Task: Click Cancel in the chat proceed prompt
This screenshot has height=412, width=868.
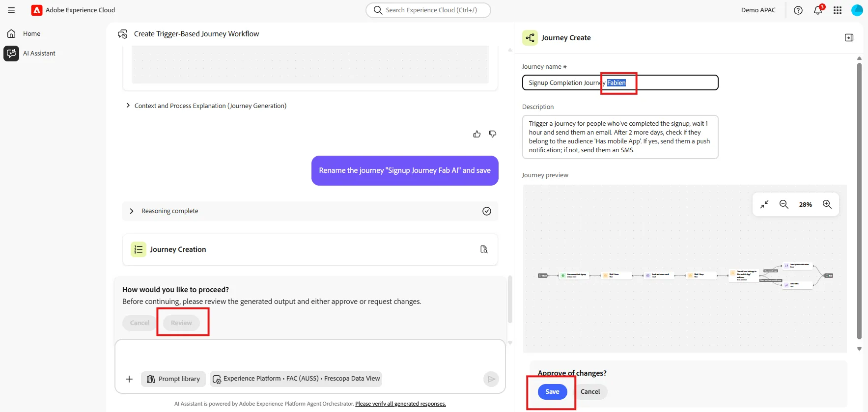Action: tap(140, 323)
